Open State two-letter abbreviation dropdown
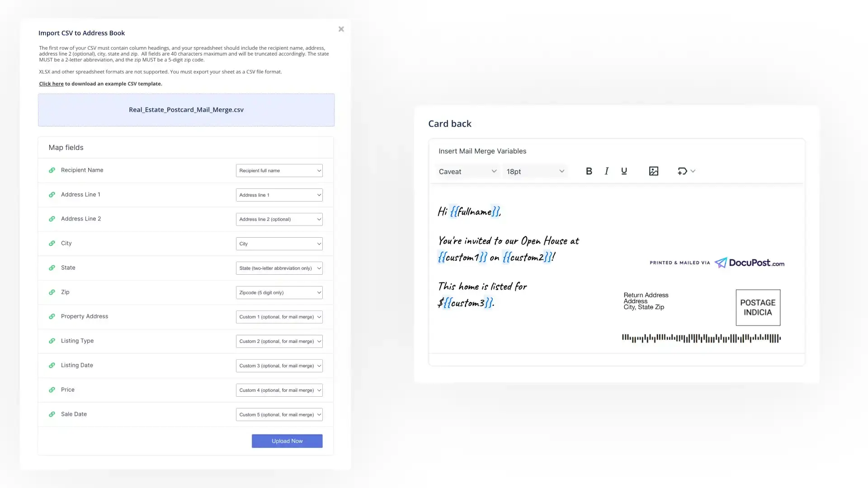This screenshot has height=488, width=868. (x=279, y=268)
